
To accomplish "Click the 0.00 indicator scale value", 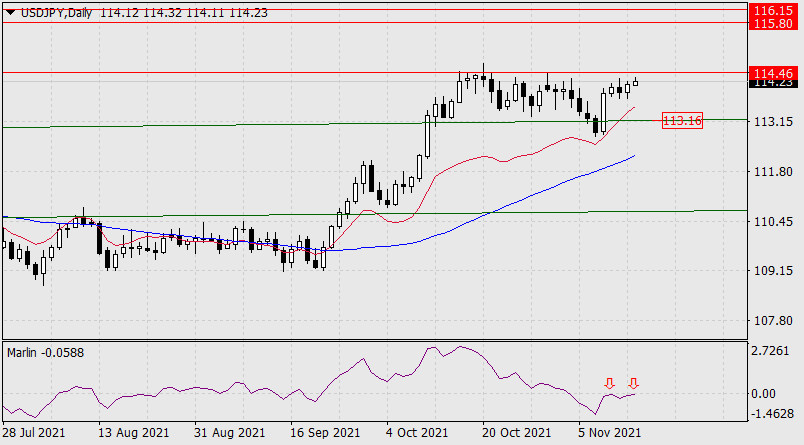I will pos(763,394).
